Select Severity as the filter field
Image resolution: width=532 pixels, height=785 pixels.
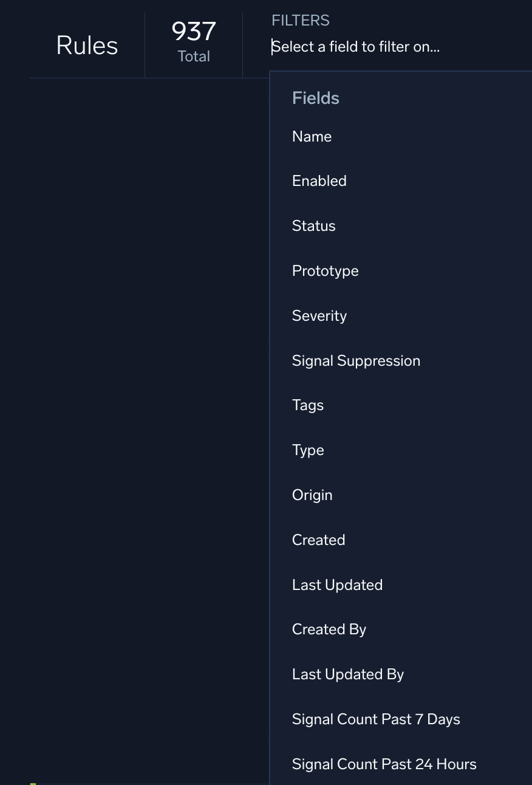click(x=319, y=316)
